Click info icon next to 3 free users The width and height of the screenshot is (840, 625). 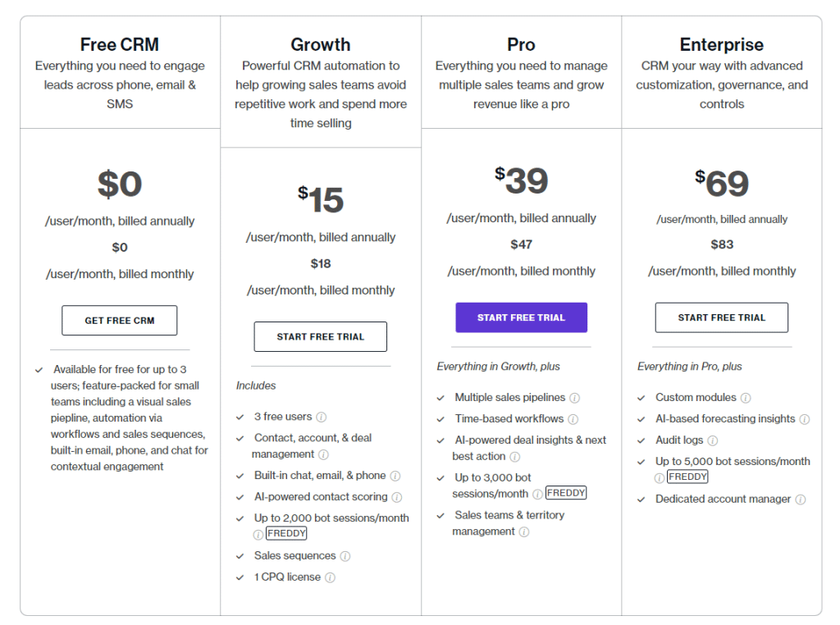322,417
